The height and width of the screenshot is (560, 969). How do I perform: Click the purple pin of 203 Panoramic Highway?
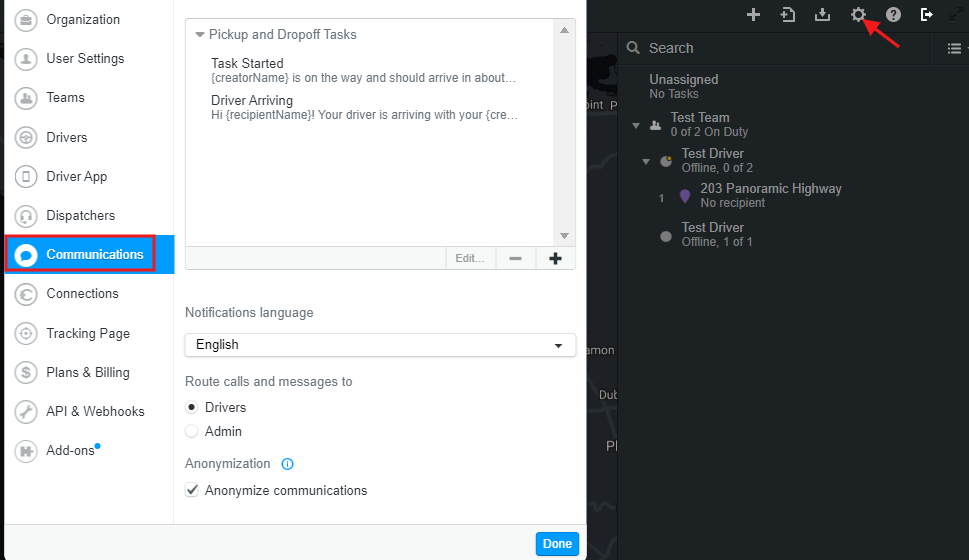tap(685, 197)
